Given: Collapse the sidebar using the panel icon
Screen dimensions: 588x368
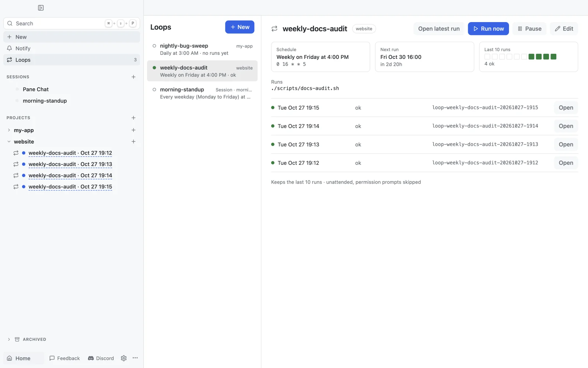Looking at the screenshot, I should coord(41,8).
